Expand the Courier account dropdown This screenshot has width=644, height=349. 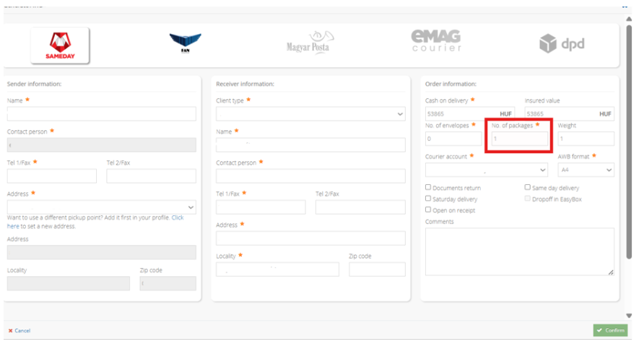click(486, 170)
